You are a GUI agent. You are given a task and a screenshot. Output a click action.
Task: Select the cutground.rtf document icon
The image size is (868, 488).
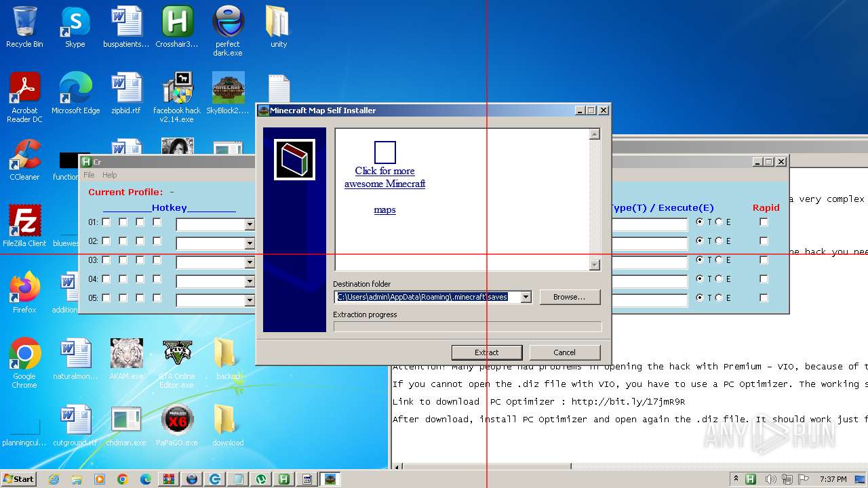coord(75,426)
